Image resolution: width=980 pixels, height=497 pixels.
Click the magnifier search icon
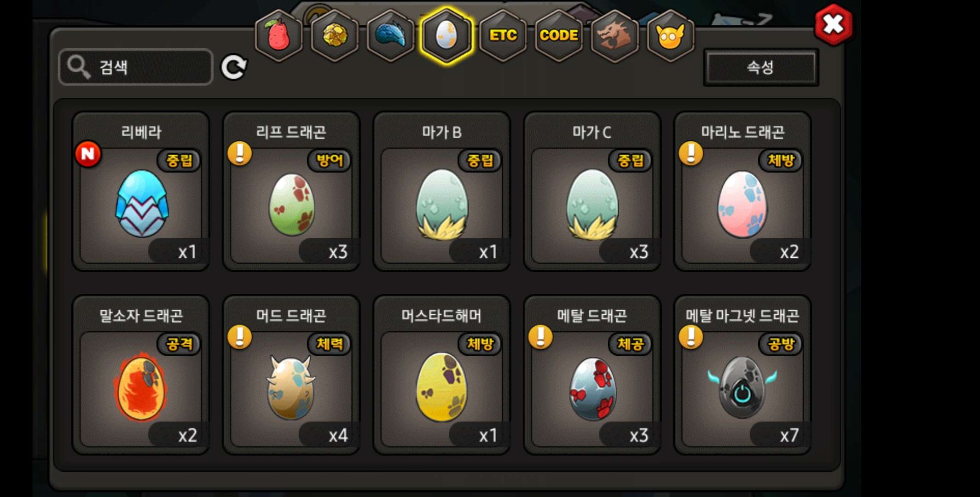pyautogui.click(x=79, y=67)
